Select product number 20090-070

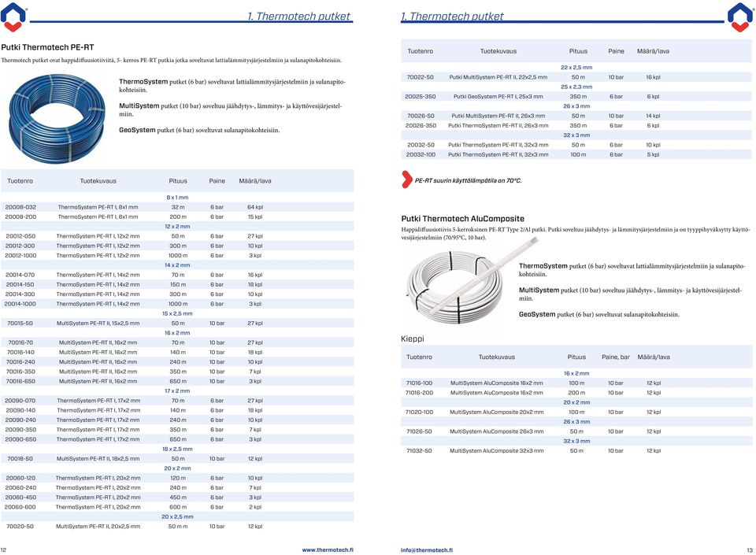coord(20,401)
